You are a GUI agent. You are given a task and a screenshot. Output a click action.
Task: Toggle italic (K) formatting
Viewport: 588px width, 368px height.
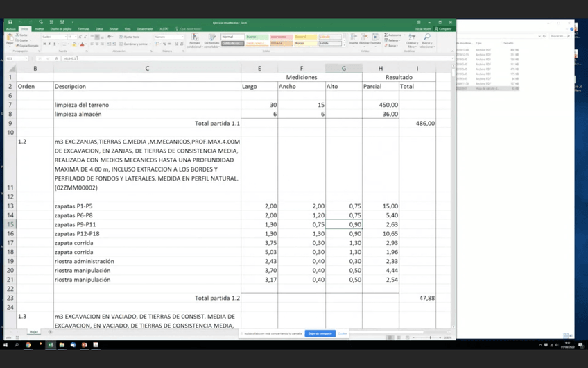tap(49, 44)
